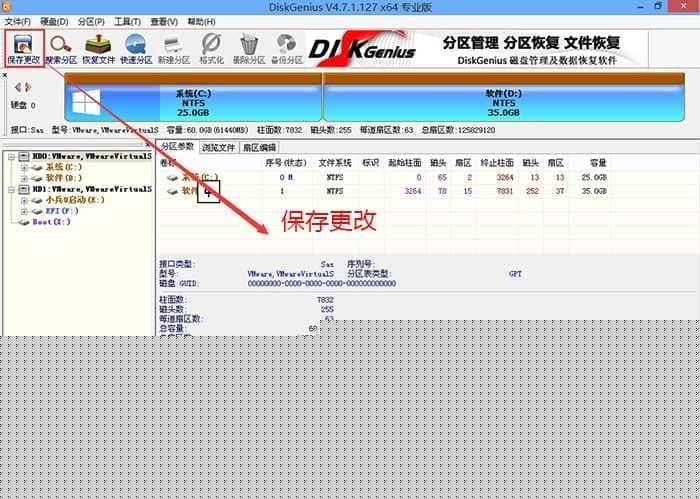The width and height of the screenshot is (700, 499).
Task: Click the 删除分区 trash can toolbar icon
Action: point(249,49)
